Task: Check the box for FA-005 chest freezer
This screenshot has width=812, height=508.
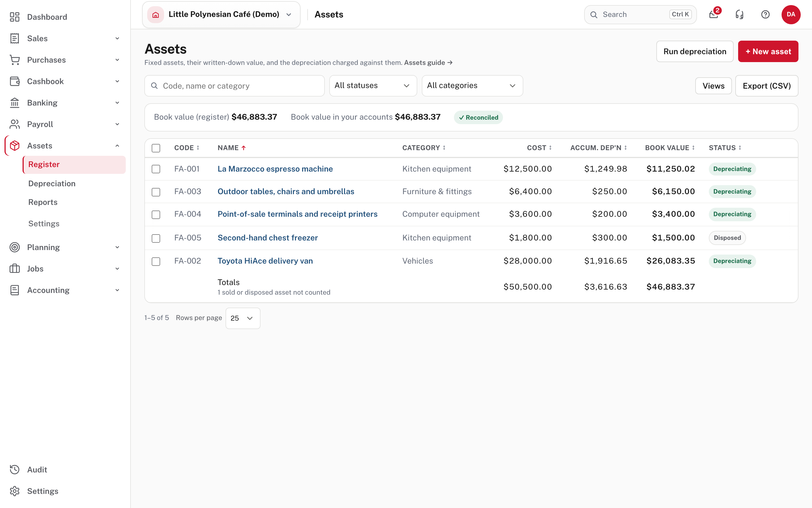Action: pyautogui.click(x=156, y=238)
